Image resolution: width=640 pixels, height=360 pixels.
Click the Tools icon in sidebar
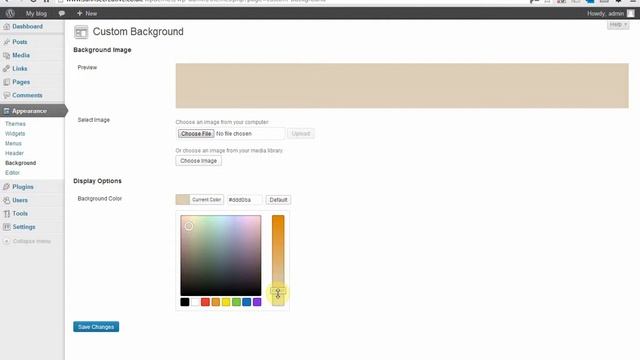[x=7, y=213]
